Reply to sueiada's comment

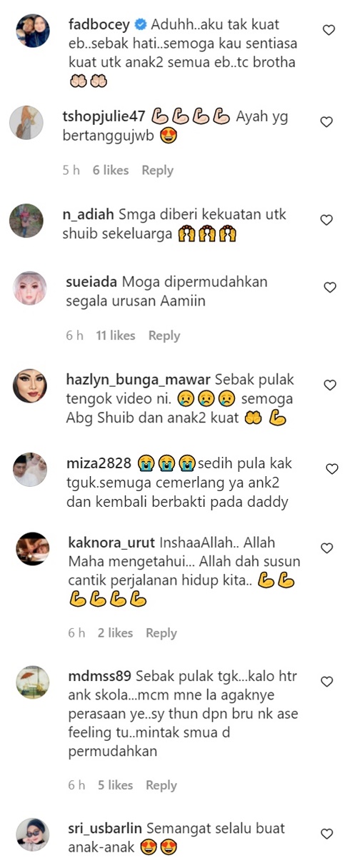[x=164, y=335]
